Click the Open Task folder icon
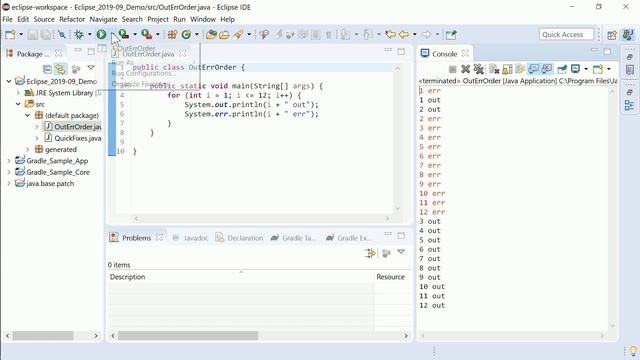 pos(224,35)
